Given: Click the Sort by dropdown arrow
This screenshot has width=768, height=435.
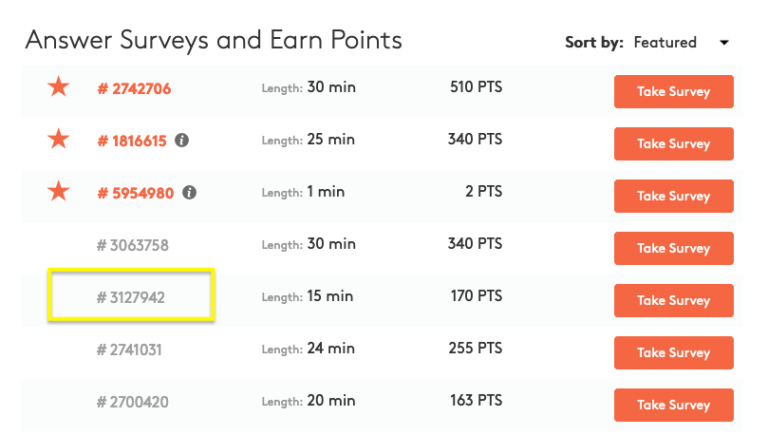Looking at the screenshot, I should [x=724, y=43].
